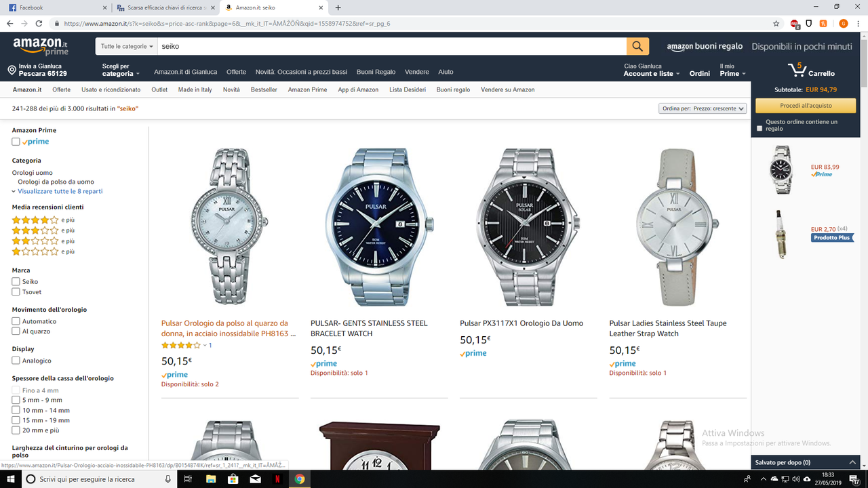Open Netflix from taskbar

pyautogui.click(x=277, y=479)
